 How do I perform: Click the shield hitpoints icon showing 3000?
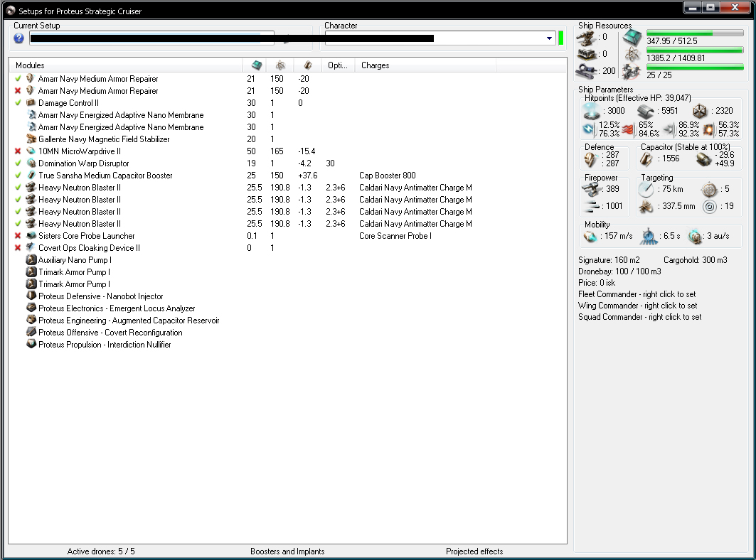(592, 112)
